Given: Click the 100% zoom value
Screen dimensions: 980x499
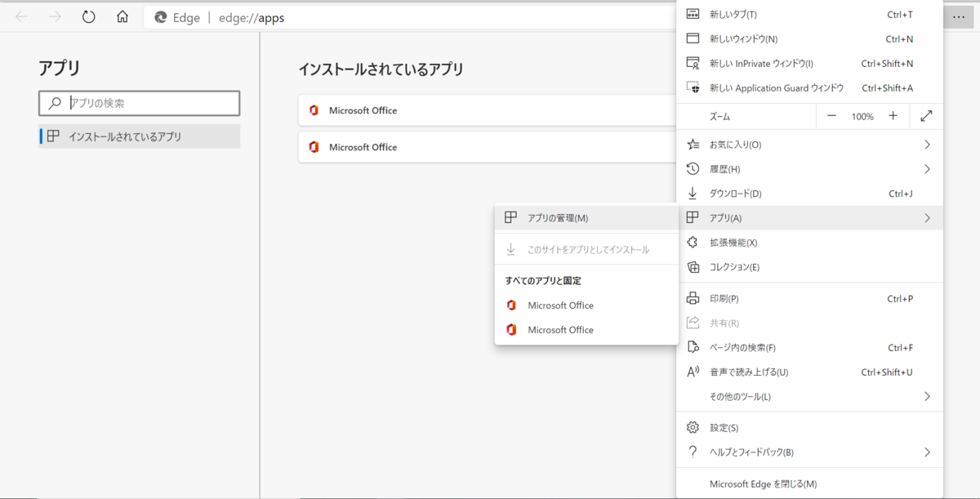Looking at the screenshot, I should (862, 117).
